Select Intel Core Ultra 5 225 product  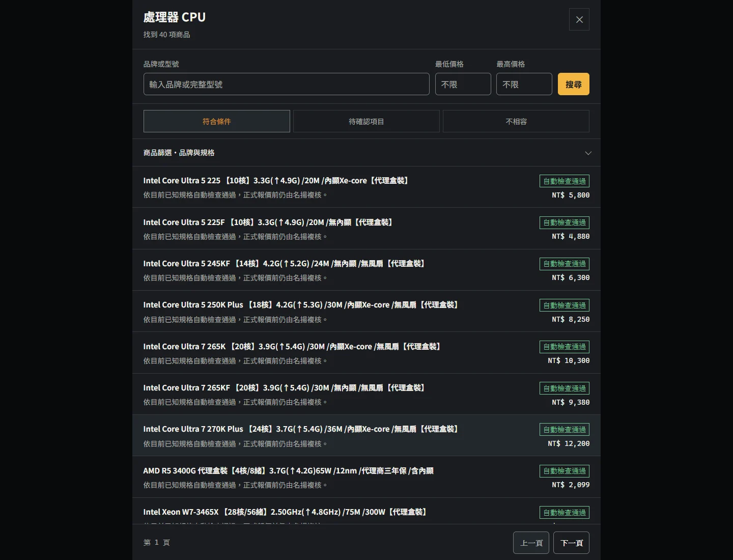tap(366, 187)
